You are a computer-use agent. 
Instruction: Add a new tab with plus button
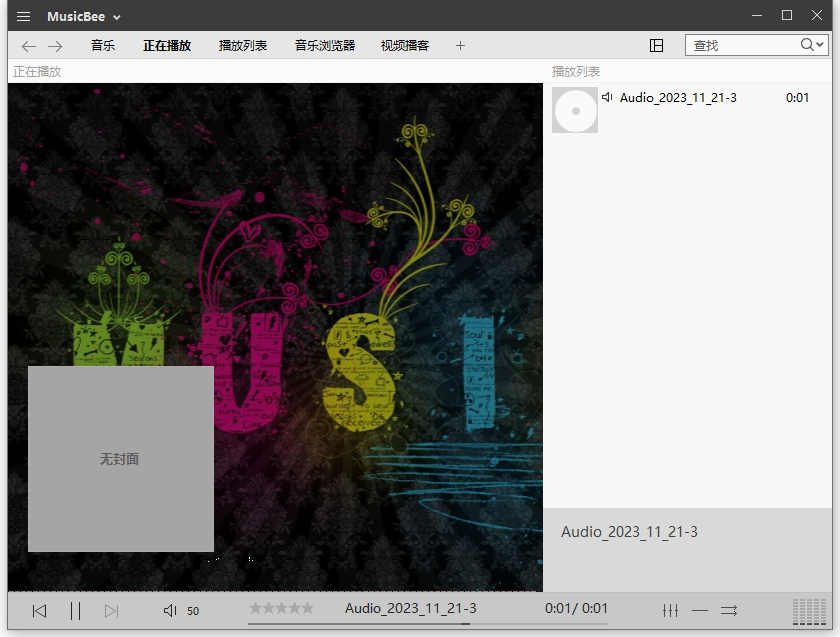click(x=460, y=46)
